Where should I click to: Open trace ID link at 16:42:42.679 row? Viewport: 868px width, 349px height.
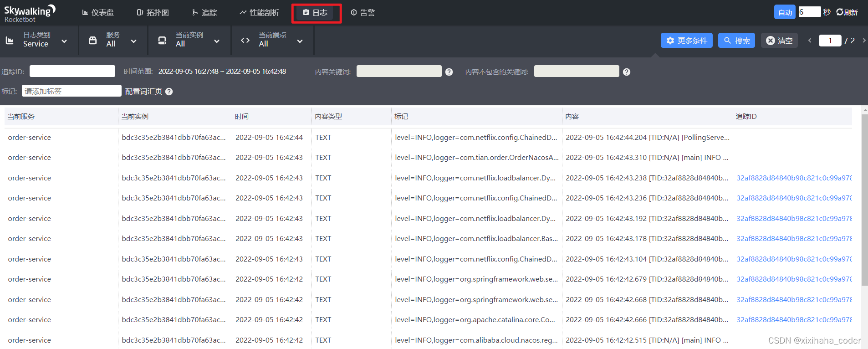tap(794, 279)
